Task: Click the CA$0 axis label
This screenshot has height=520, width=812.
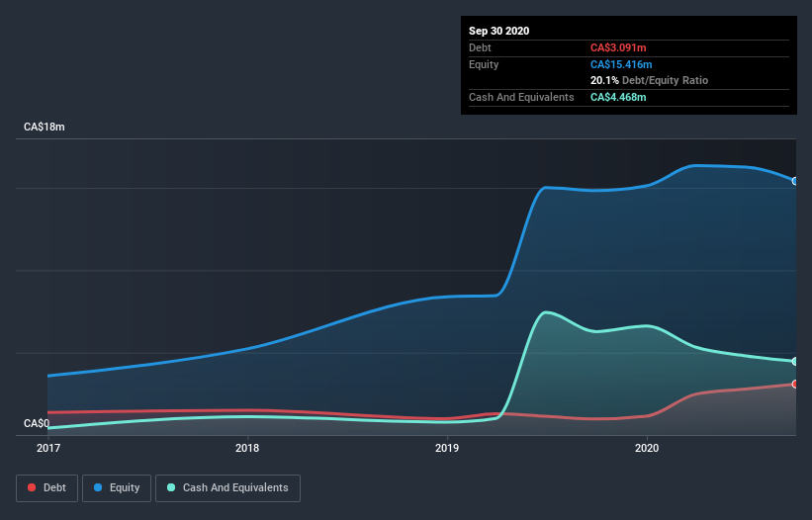Action: (37, 423)
